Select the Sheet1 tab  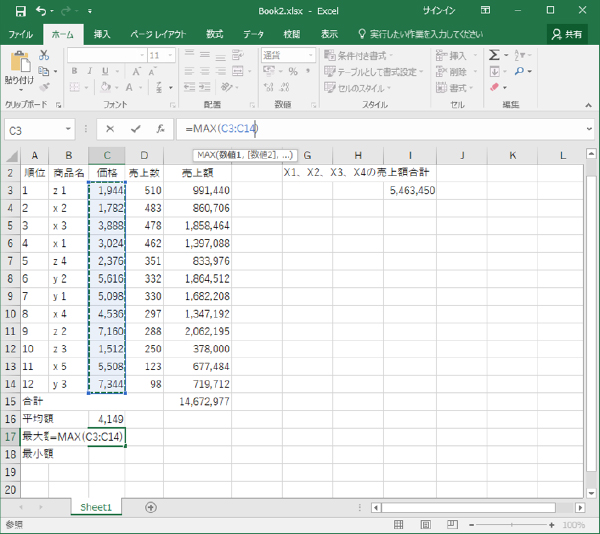(96, 508)
